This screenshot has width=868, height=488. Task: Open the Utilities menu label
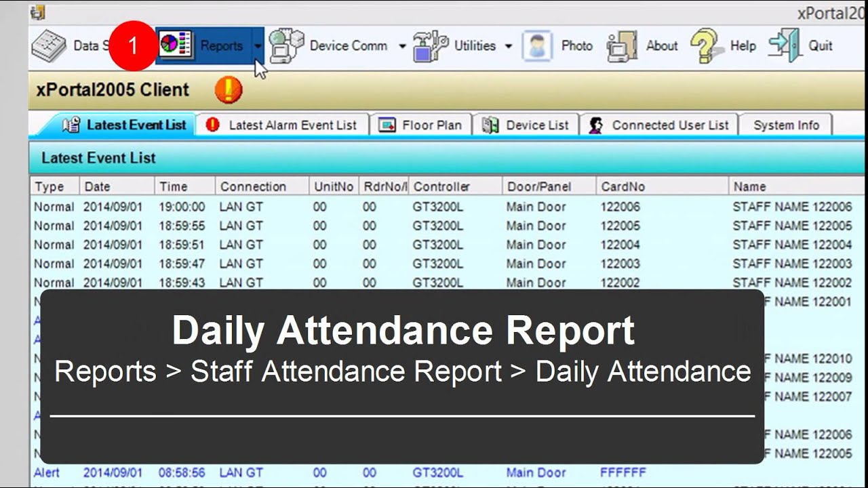point(475,46)
